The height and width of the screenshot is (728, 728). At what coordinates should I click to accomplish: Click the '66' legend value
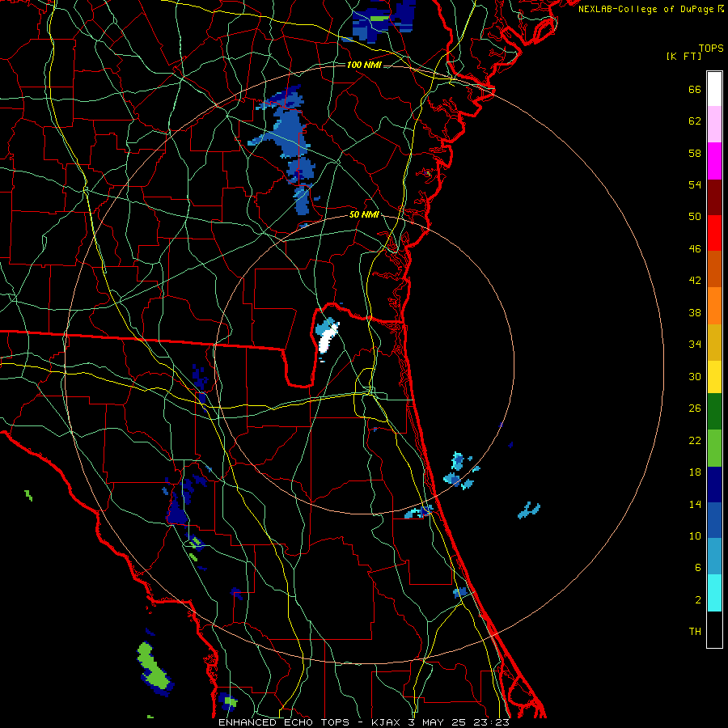pos(695,90)
